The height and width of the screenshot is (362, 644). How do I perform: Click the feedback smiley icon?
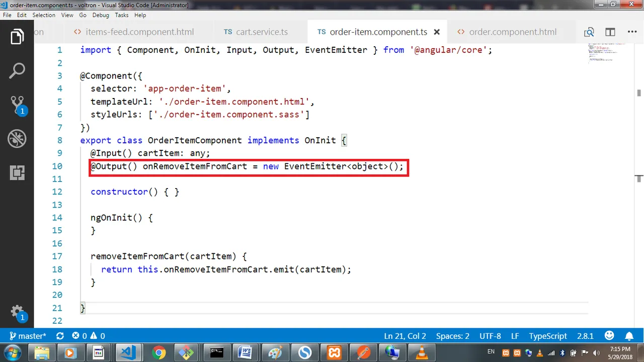pyautogui.click(x=609, y=335)
